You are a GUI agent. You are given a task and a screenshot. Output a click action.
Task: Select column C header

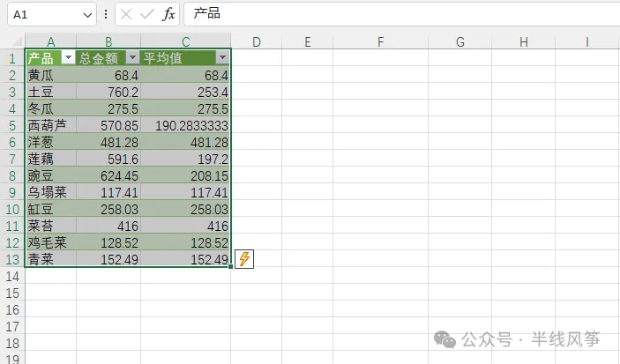point(186,41)
